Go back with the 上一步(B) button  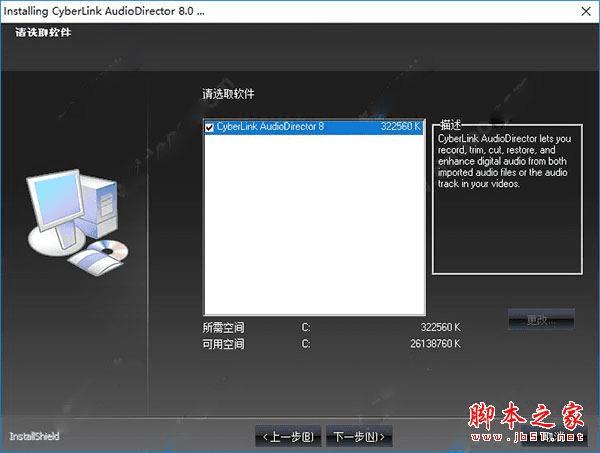pos(288,437)
